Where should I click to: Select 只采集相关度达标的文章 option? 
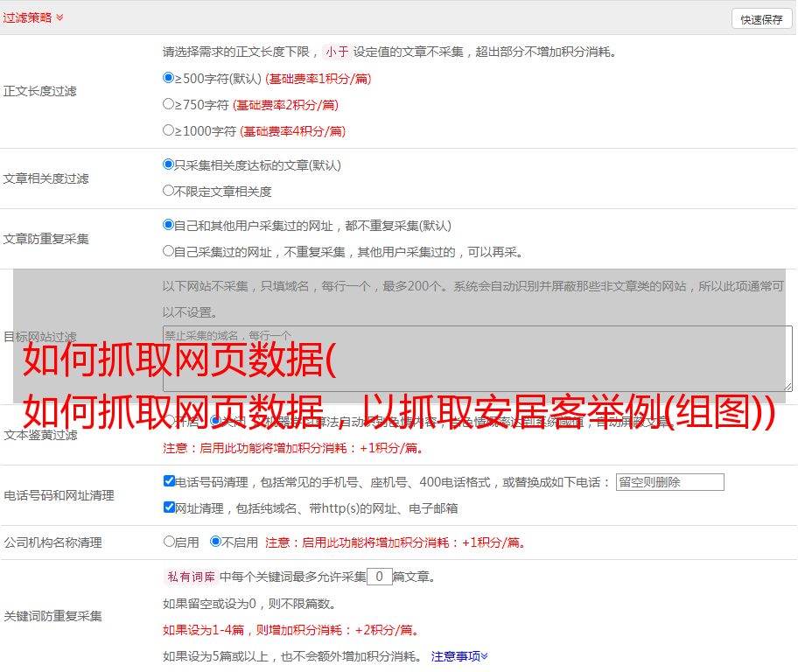pos(169,164)
